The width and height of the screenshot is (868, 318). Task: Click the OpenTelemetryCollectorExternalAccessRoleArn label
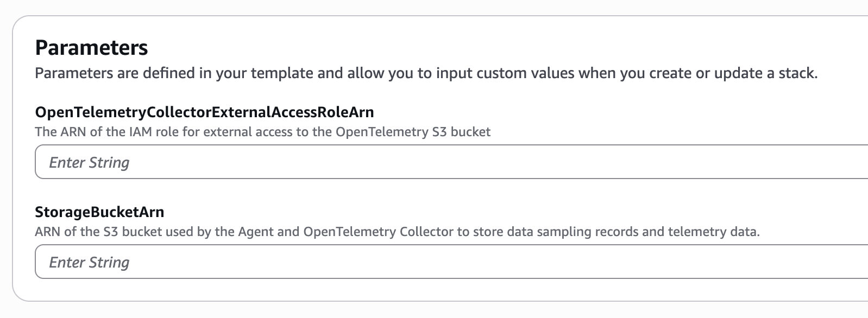[x=204, y=112]
